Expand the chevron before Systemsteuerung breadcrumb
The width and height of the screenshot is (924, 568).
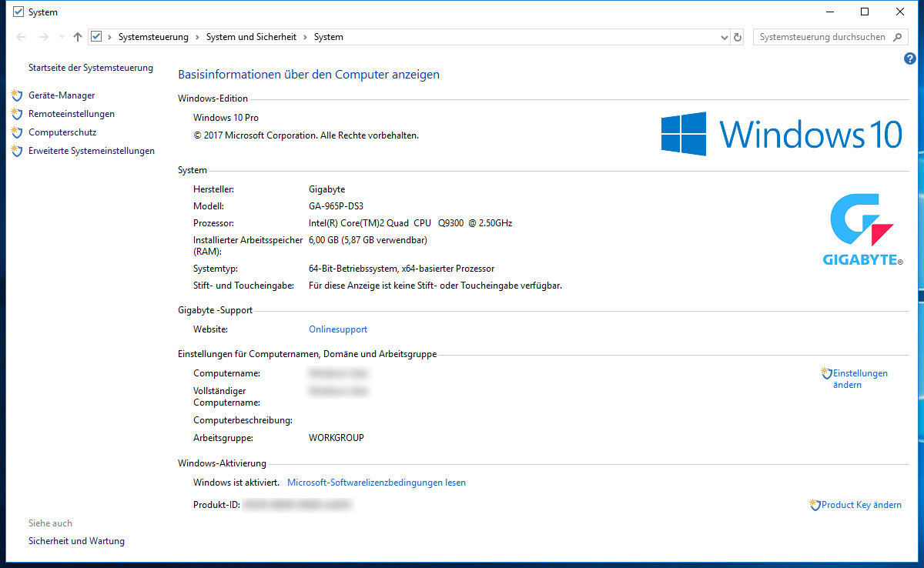(x=110, y=37)
